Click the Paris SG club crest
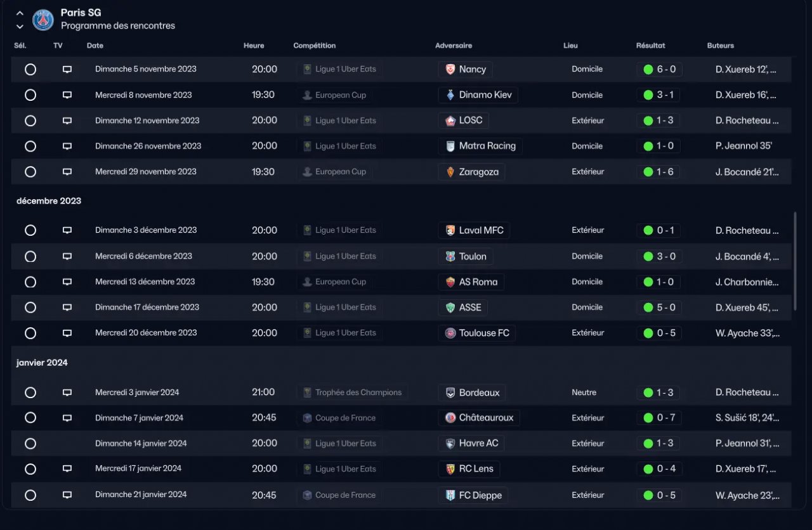Image resolution: width=812 pixels, height=530 pixels. pos(43,20)
